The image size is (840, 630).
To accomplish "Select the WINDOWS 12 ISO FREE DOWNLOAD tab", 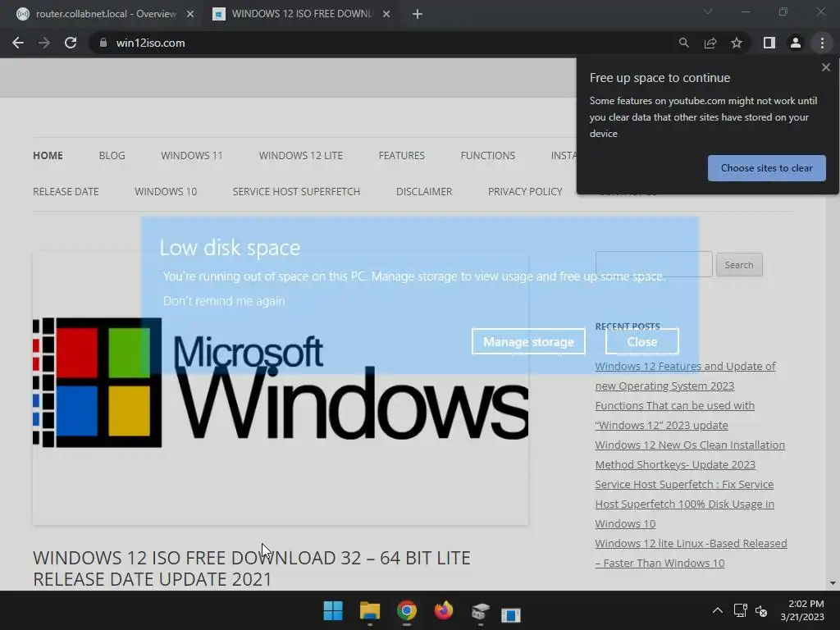I will [x=302, y=14].
